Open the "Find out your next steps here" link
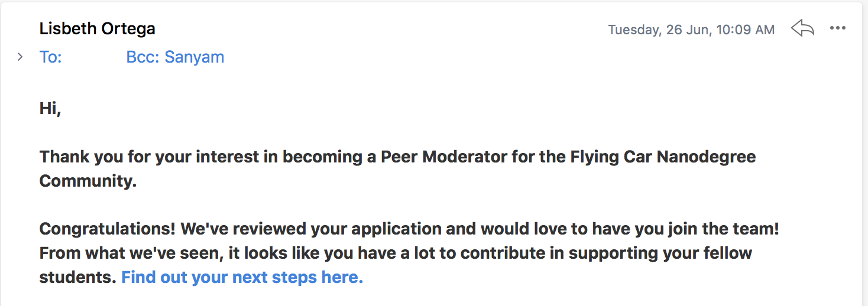The height and width of the screenshot is (306, 868). [242, 277]
